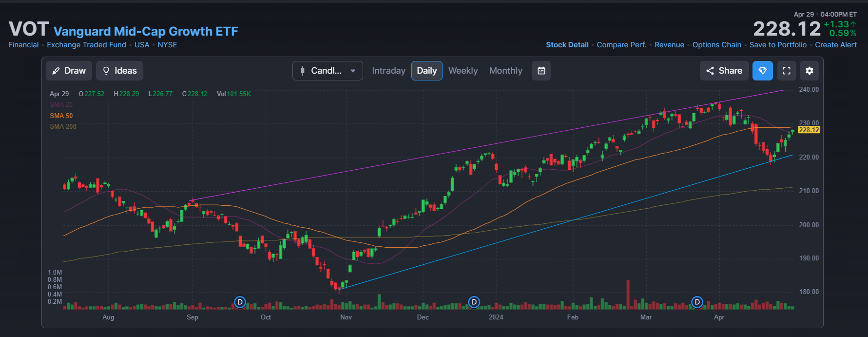The width and height of the screenshot is (868, 337).
Task: Open chart settings gear
Action: 810,71
